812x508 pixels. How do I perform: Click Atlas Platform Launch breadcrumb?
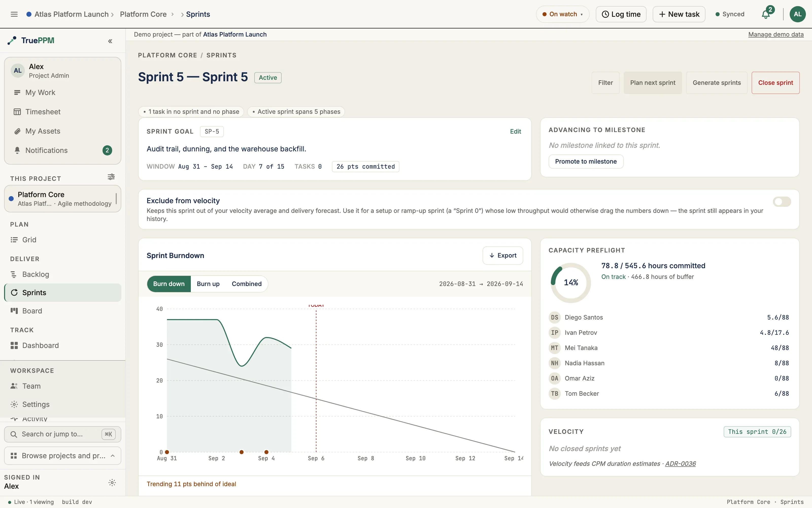72,14
